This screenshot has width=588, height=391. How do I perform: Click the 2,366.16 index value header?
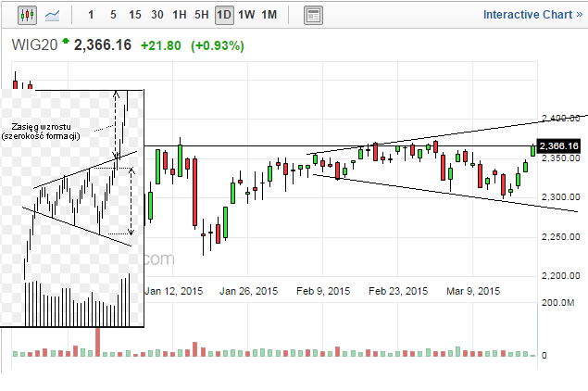click(103, 45)
